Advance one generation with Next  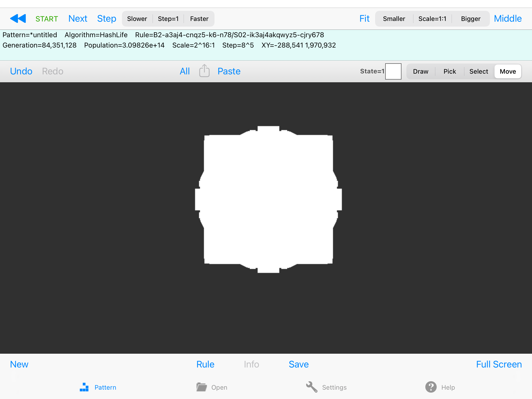click(78, 18)
